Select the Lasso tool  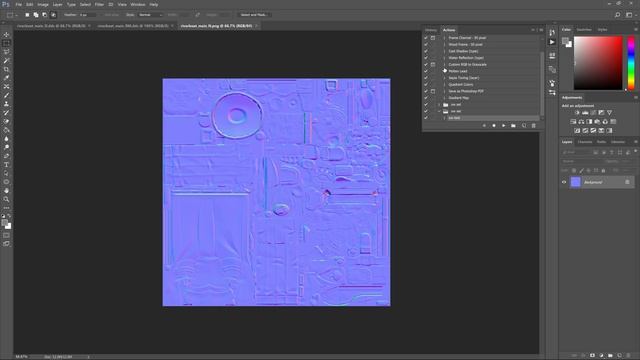click(x=6, y=52)
